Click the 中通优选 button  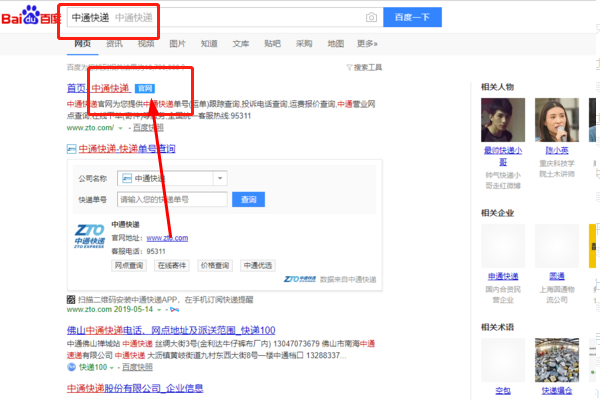258,266
